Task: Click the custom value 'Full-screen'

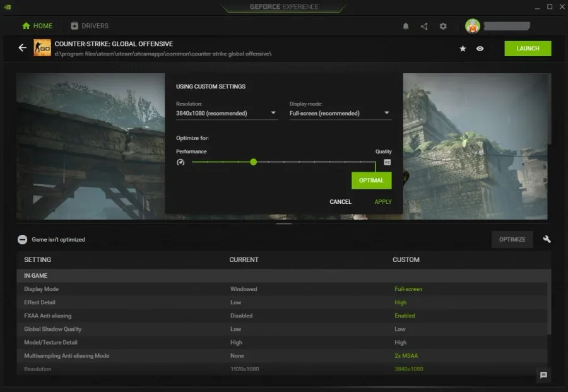Action: 408,289
